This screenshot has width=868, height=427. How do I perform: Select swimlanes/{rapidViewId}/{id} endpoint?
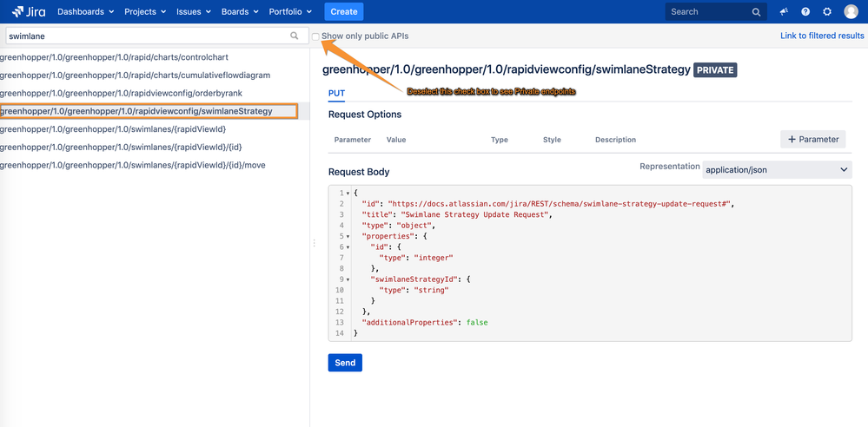pos(122,148)
